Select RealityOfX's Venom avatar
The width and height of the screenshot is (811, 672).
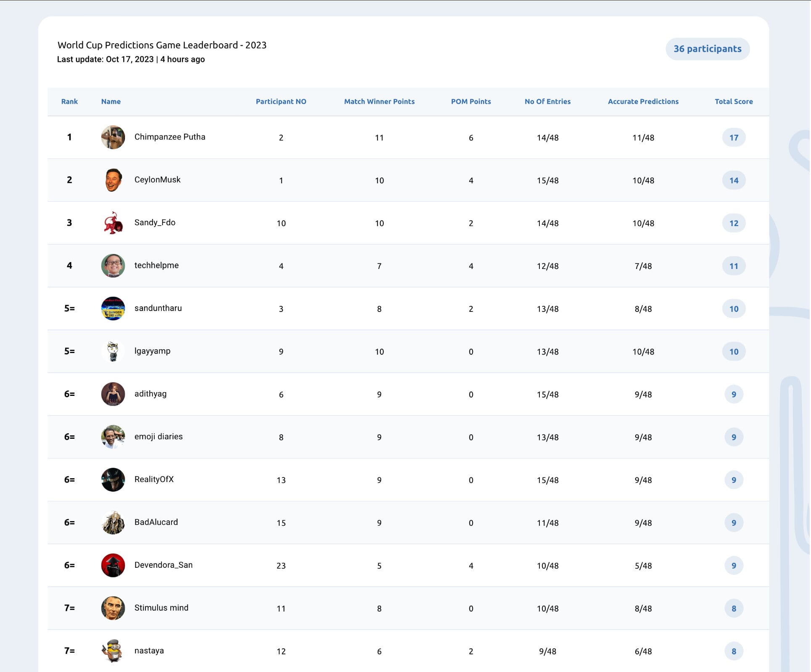pyautogui.click(x=113, y=480)
